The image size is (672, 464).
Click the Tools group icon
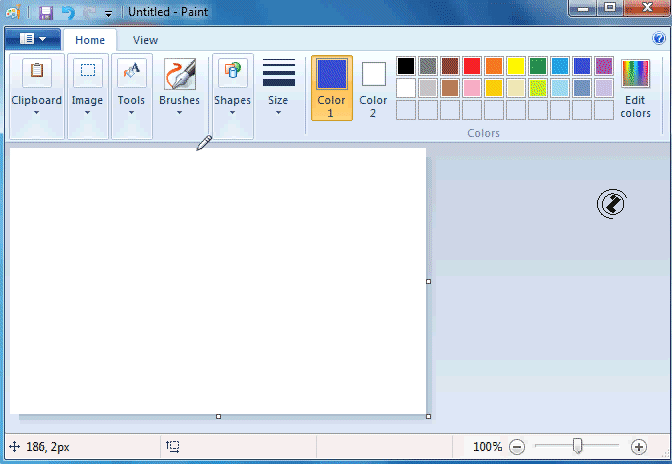pyautogui.click(x=131, y=73)
